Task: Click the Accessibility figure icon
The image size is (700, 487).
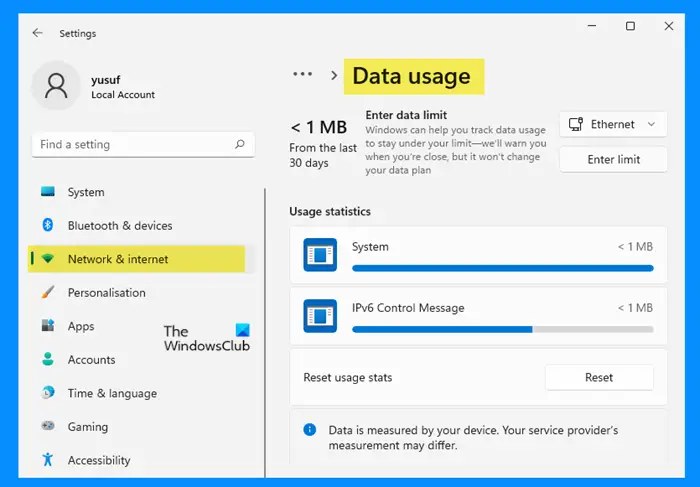Action: [48, 459]
